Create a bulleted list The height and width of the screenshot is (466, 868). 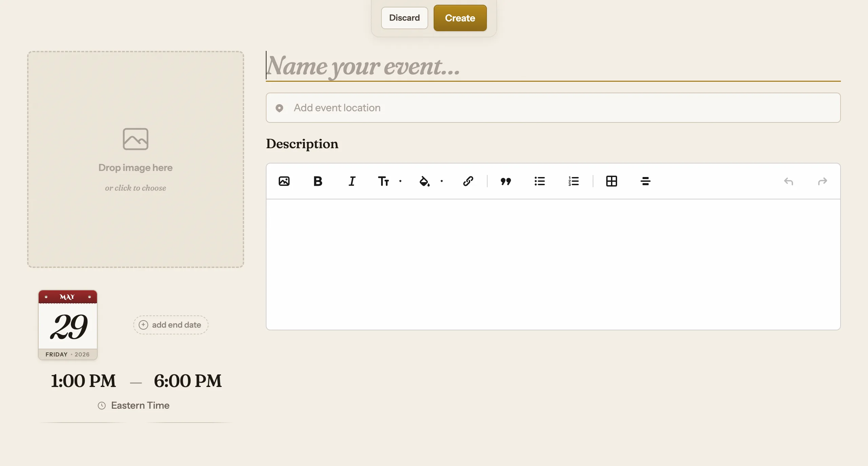tap(539, 181)
